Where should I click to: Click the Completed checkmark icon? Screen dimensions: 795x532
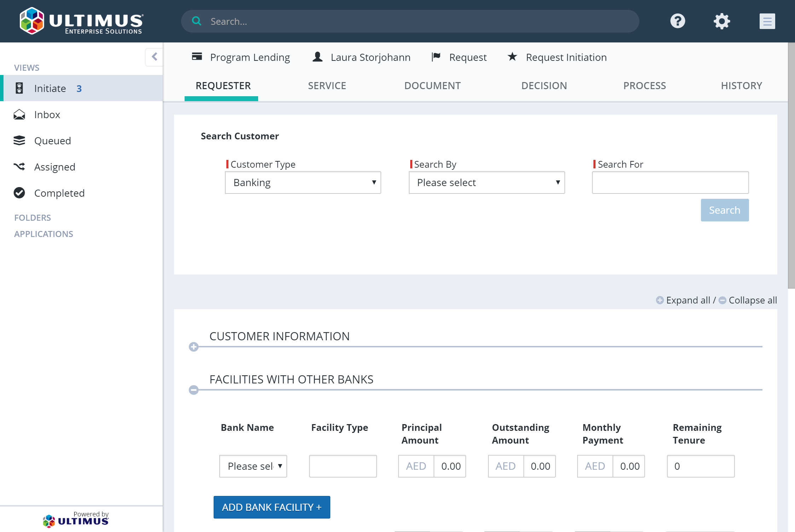click(x=19, y=193)
